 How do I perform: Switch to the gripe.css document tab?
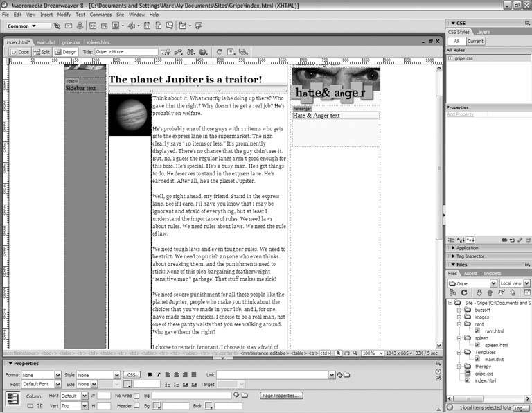(x=70, y=42)
